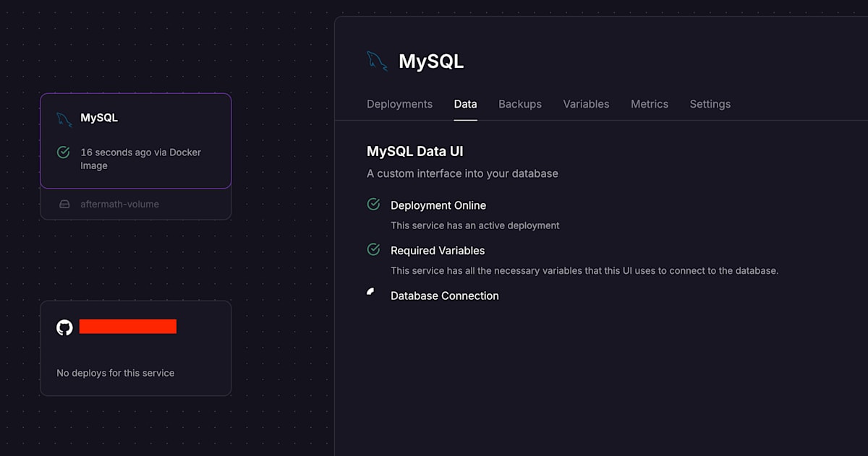Screen dimensions: 868x456
Task: Click the "Deployment Online" label
Action: click(x=438, y=205)
